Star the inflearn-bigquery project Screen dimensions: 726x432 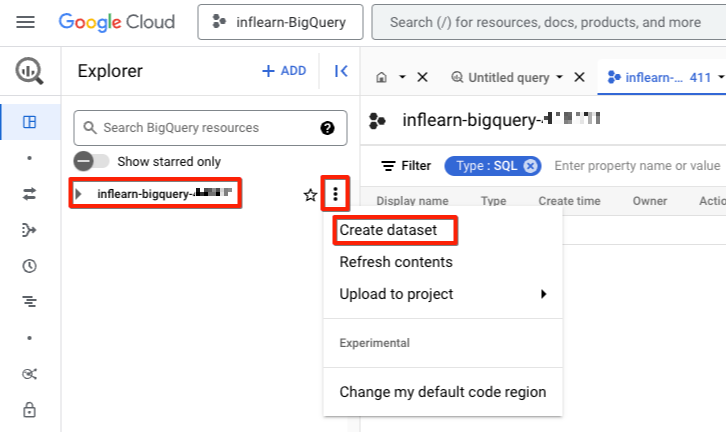(310, 195)
